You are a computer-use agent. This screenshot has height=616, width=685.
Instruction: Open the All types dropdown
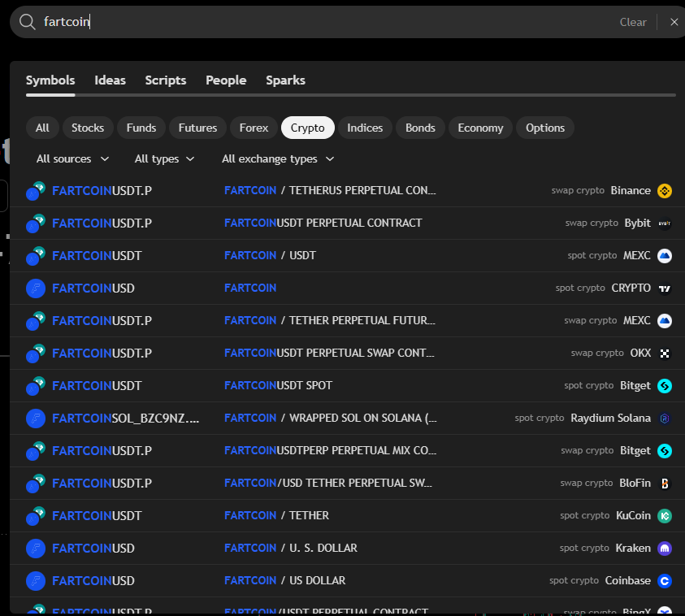pyautogui.click(x=164, y=158)
